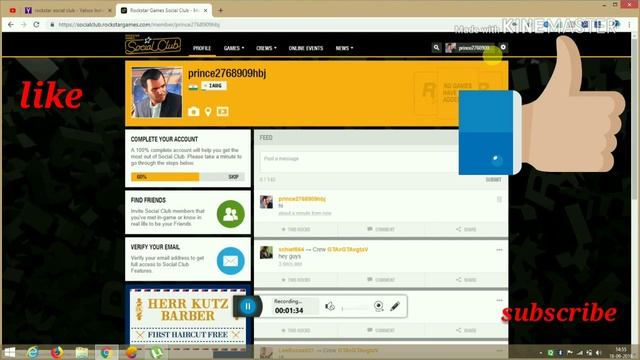Share prince2768909hbj's post
This screenshot has width=640, height=360.
[x=466, y=229]
